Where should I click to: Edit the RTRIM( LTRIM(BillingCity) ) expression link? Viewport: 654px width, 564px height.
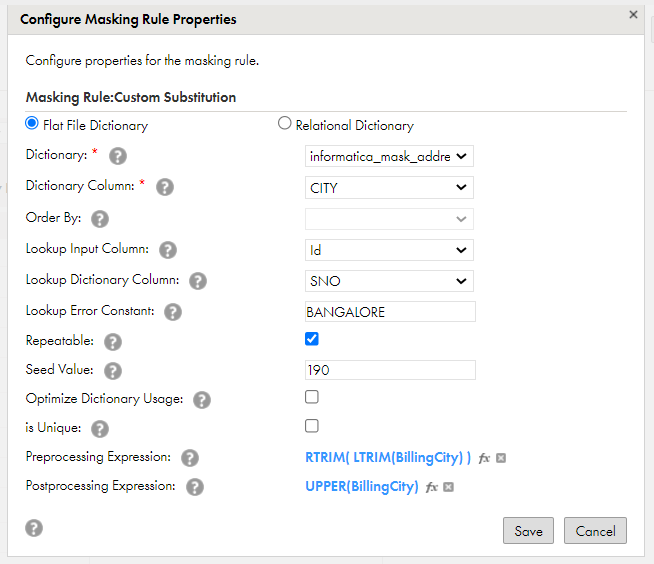pos(388,458)
